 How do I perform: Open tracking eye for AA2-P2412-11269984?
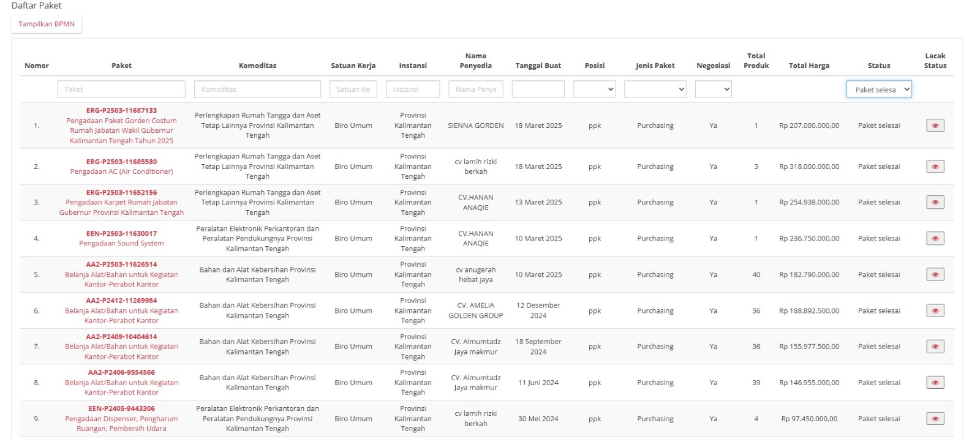935,310
